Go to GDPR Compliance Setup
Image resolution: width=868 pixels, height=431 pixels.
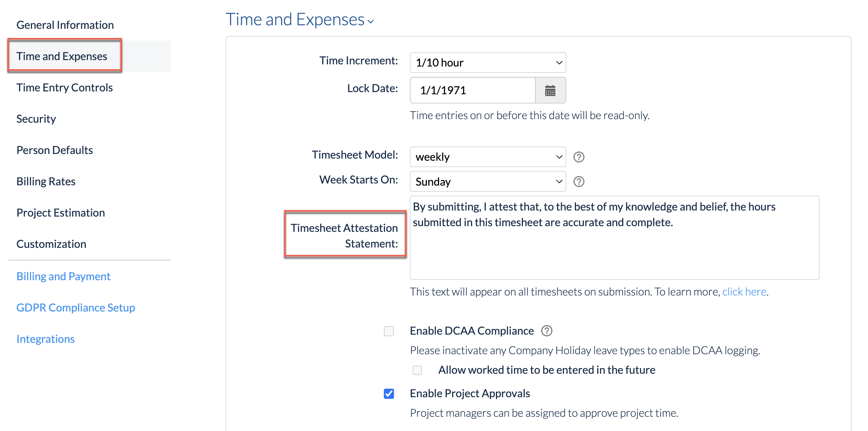75,307
